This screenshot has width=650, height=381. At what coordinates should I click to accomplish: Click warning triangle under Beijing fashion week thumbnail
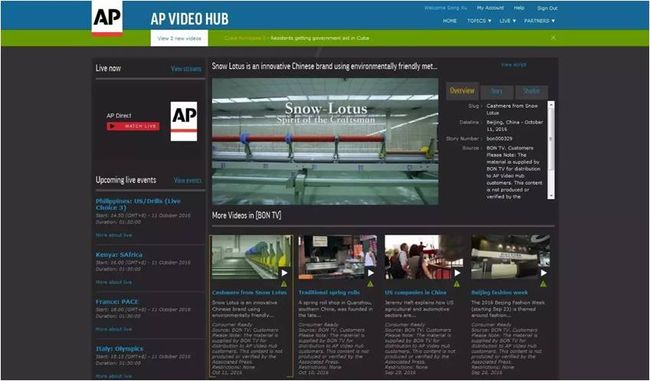point(543,284)
